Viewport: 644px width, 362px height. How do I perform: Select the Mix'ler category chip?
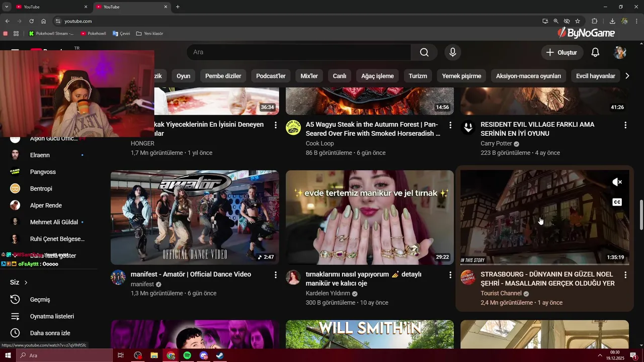[309, 76]
